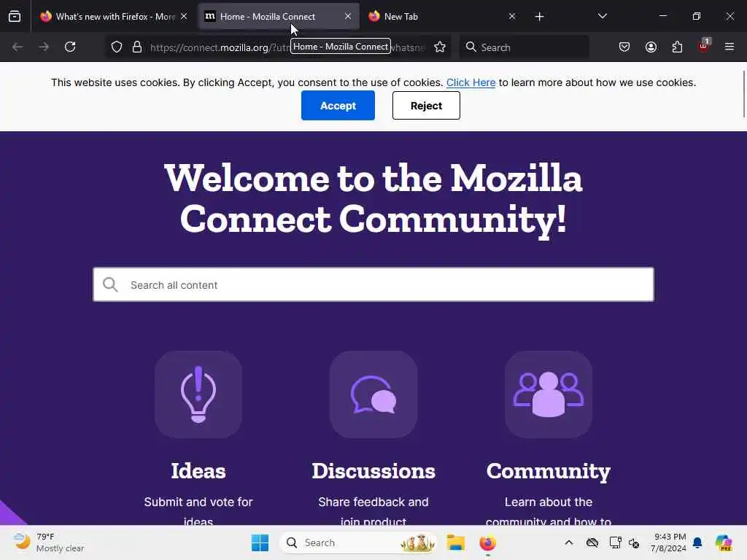Open the Extensions puzzle icon
747x560 pixels.
(677, 47)
